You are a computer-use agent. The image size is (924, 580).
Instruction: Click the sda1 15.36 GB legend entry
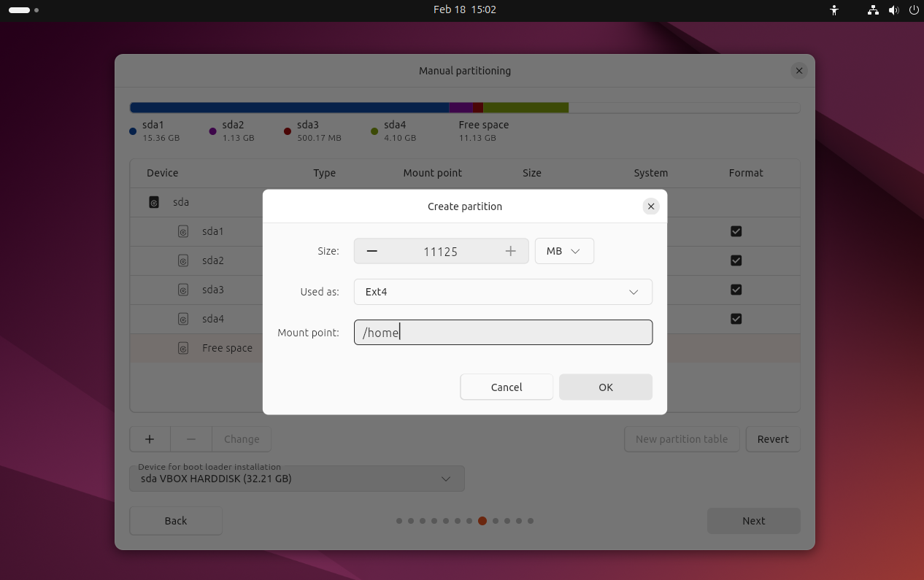click(154, 131)
